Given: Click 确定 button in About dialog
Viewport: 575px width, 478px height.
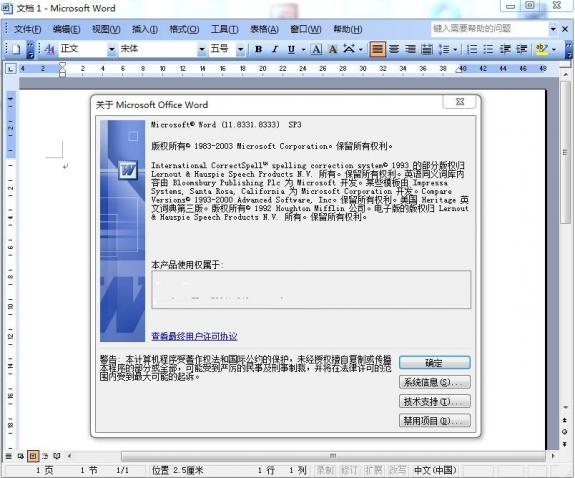Looking at the screenshot, I should tap(434, 363).
